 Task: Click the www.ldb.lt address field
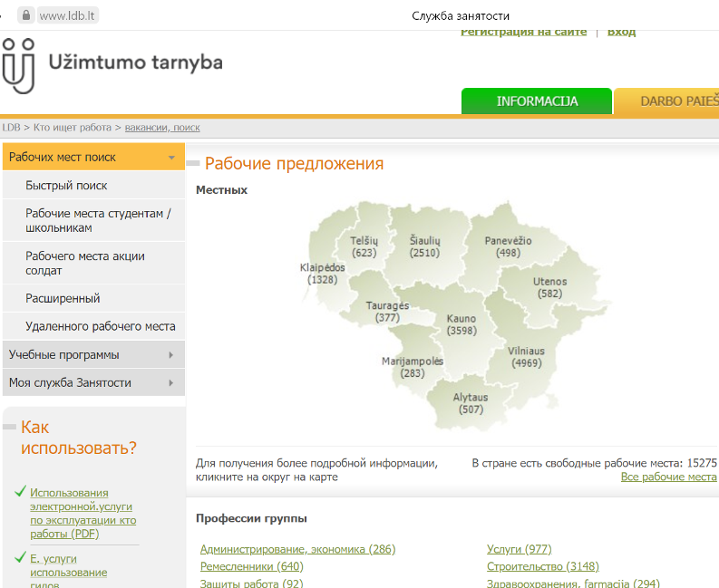click(67, 15)
